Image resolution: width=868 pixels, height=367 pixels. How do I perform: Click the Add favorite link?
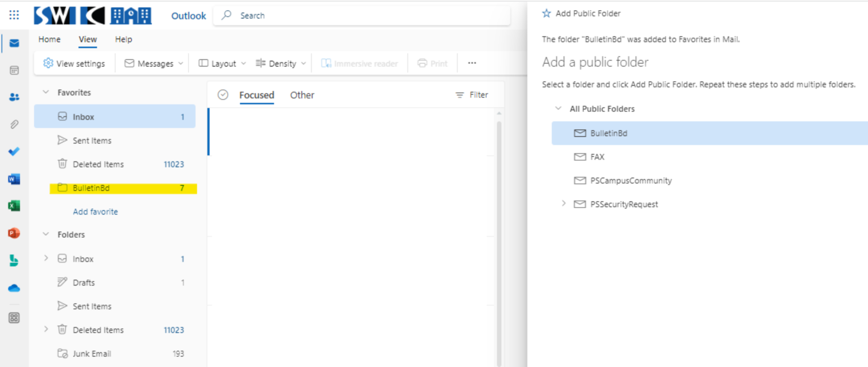point(95,211)
